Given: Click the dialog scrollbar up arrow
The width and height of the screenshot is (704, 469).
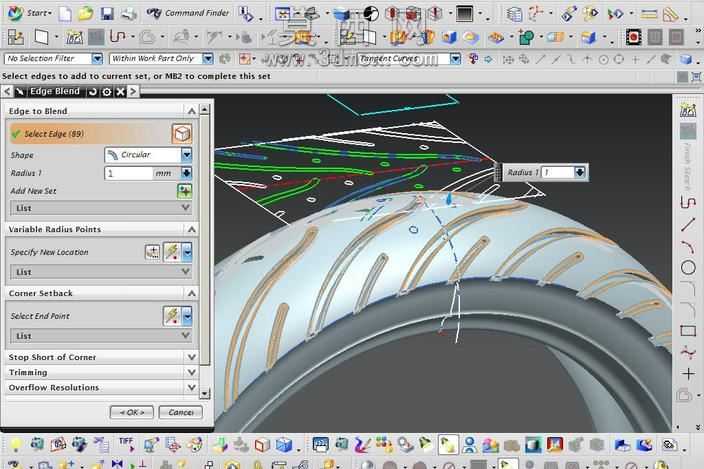Looking at the screenshot, I should coord(204,109).
